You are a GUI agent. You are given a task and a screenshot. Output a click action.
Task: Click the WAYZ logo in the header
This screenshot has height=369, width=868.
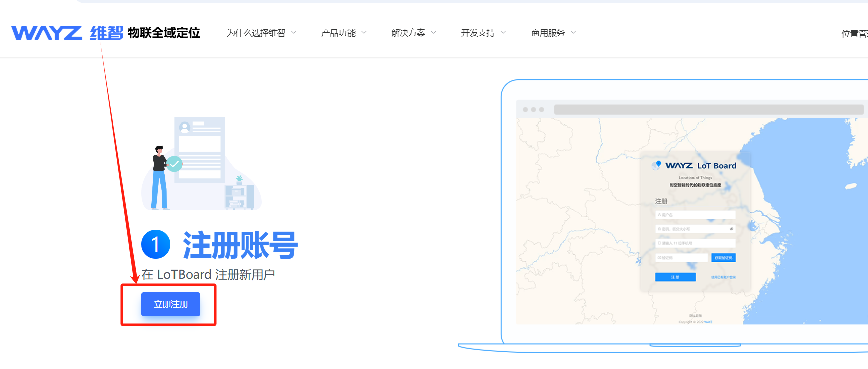(47, 33)
